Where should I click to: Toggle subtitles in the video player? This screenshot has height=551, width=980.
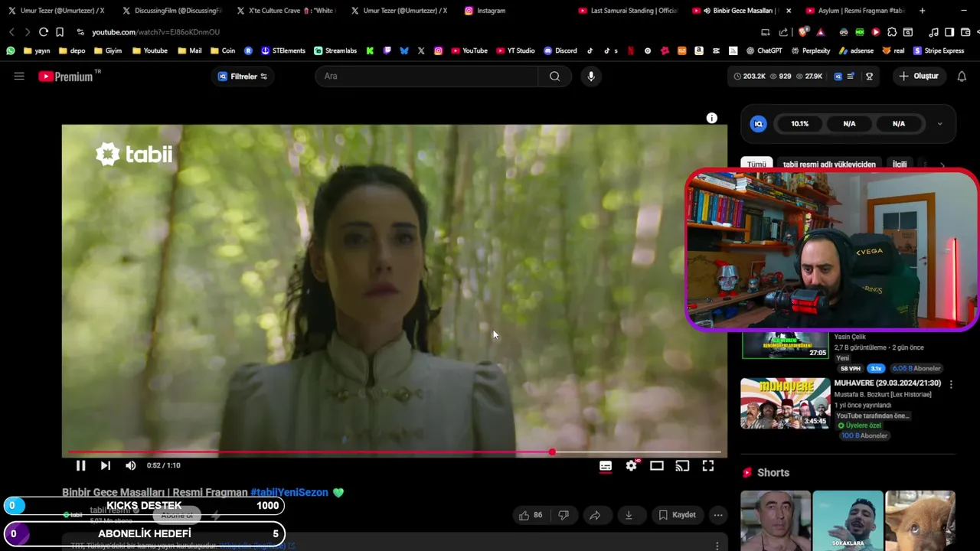[606, 465]
